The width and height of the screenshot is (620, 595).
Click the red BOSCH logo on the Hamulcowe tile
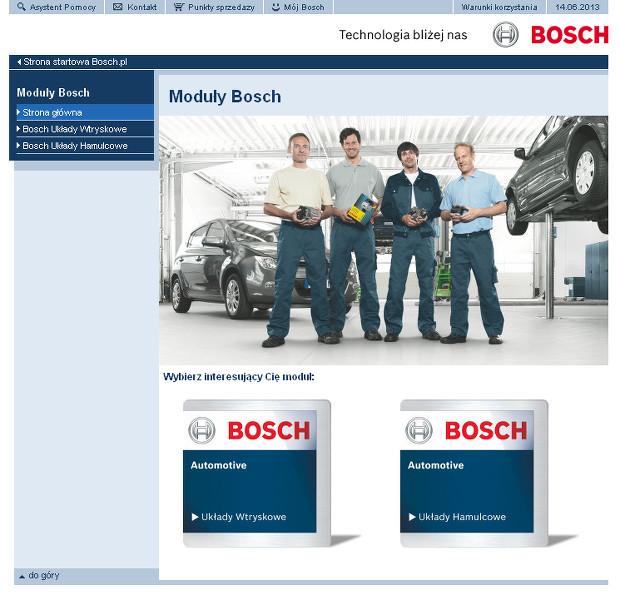[486, 431]
